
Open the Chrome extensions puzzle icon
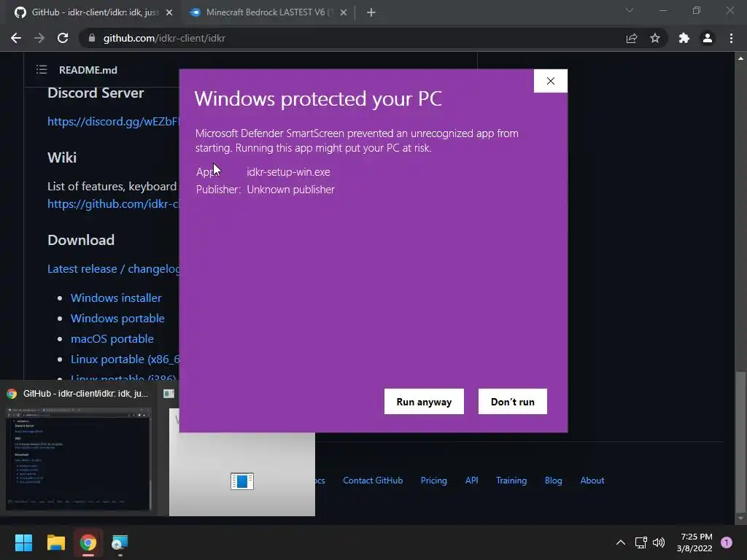[x=684, y=38]
